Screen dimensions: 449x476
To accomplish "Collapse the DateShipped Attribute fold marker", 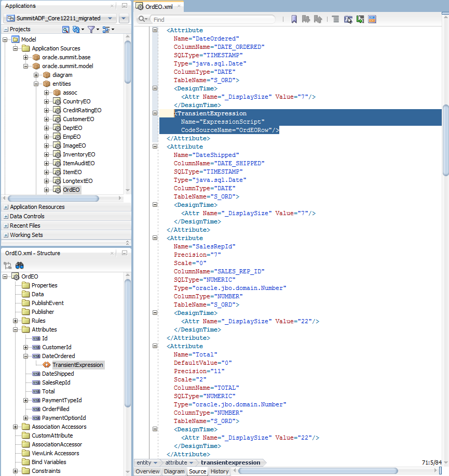I will [x=155, y=147].
